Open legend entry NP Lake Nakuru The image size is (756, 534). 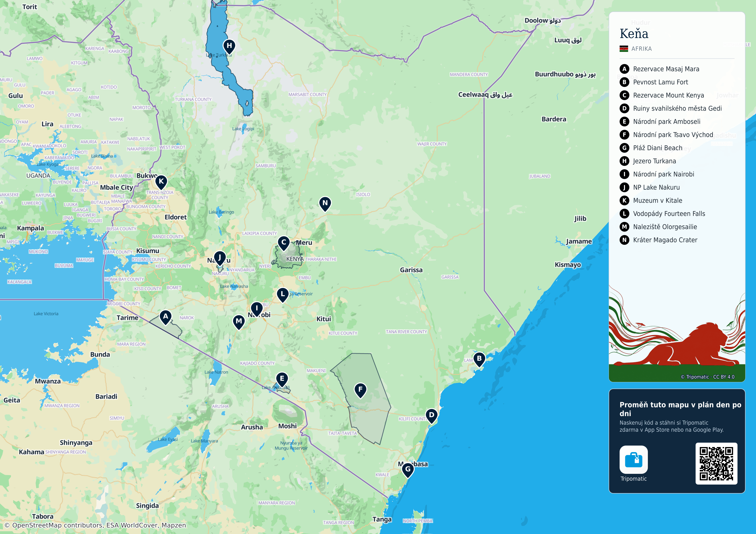click(x=650, y=187)
